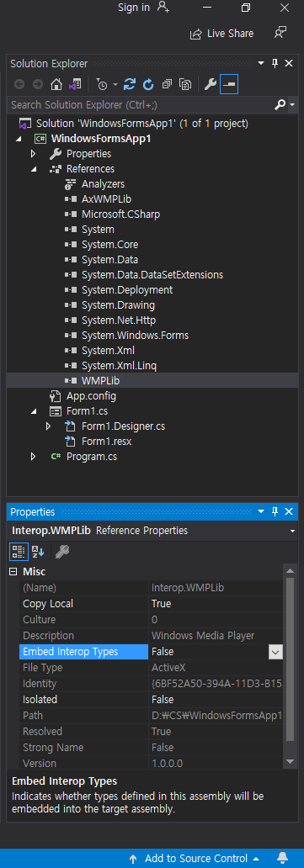The image size is (304, 868).
Task: Click the Property Pages wrench icon
Action: tap(62, 552)
